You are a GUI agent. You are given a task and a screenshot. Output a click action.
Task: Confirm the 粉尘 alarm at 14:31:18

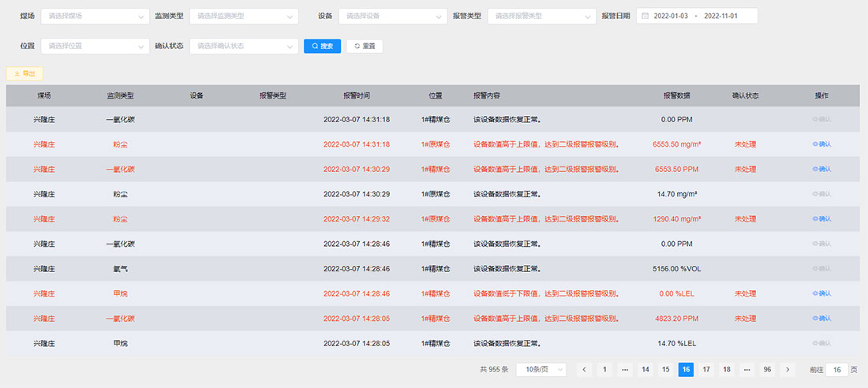click(821, 144)
